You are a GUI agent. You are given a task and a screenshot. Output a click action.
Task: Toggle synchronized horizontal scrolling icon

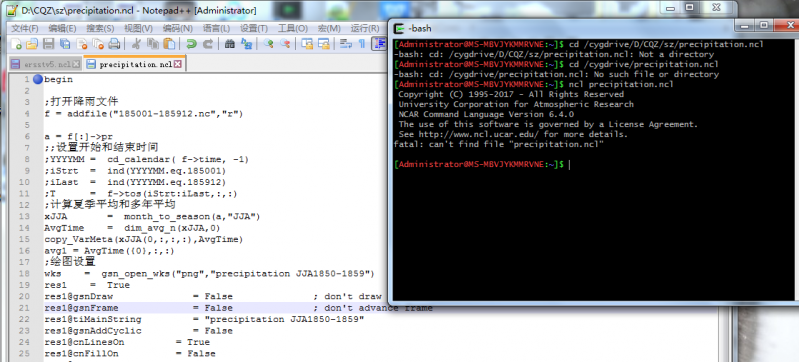click(x=323, y=44)
